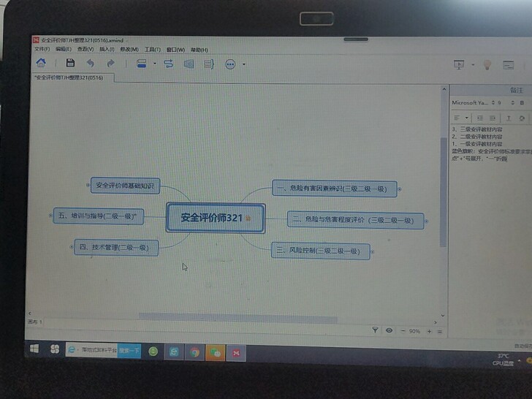The width and height of the screenshot is (532, 399).
Task: Open the filter icon in status bar
Action: point(375,330)
